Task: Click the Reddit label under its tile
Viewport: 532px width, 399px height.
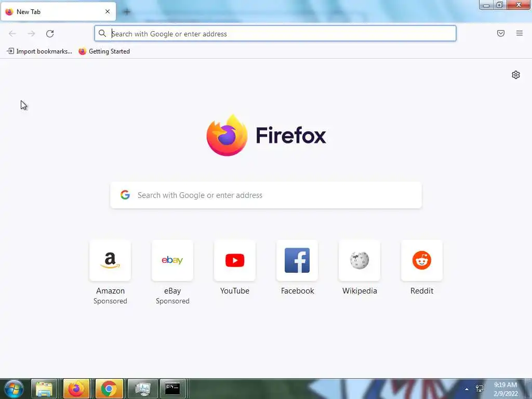Action: [x=422, y=291]
